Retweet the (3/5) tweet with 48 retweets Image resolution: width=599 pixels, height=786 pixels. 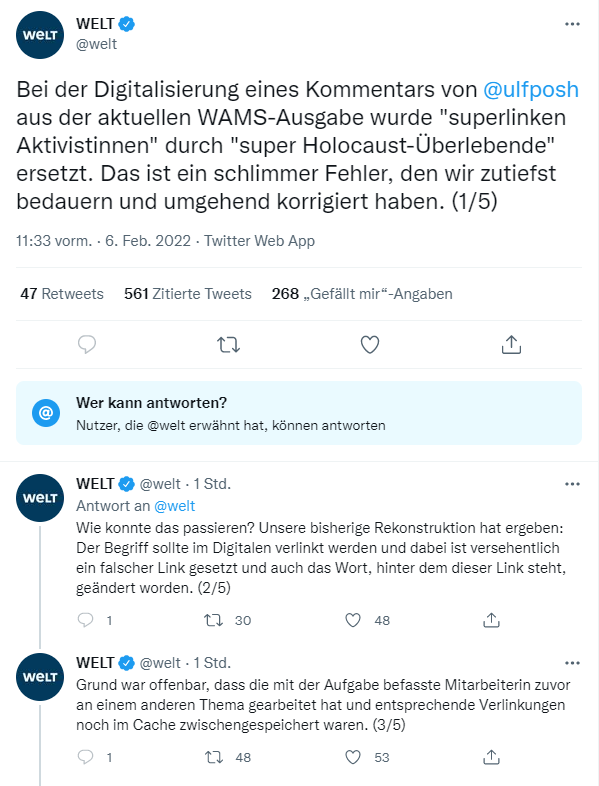tap(214, 757)
